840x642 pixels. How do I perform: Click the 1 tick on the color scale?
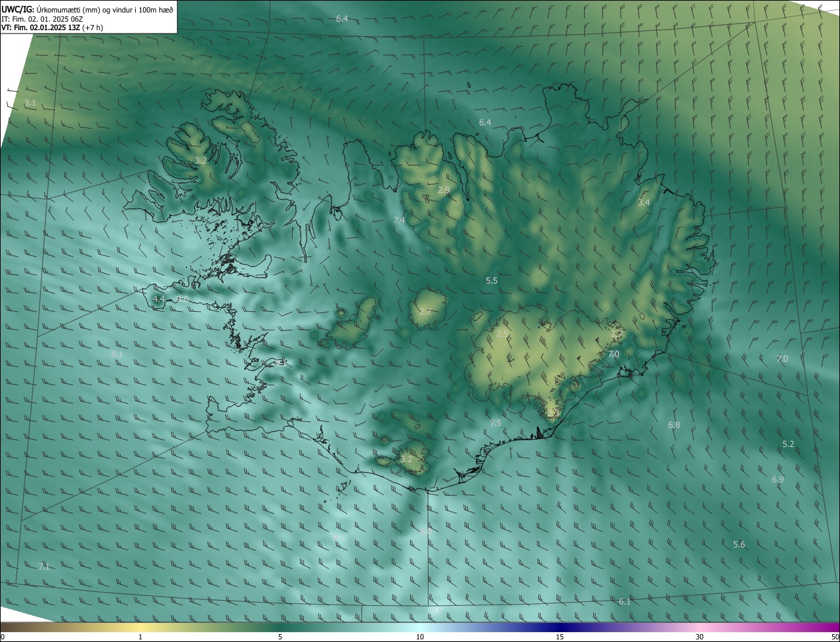(x=140, y=637)
